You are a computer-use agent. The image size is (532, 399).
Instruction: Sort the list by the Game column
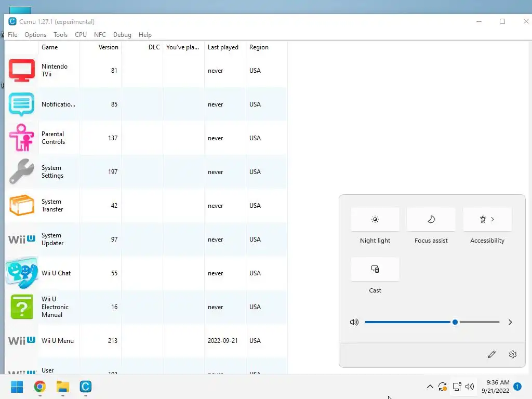[59, 47]
